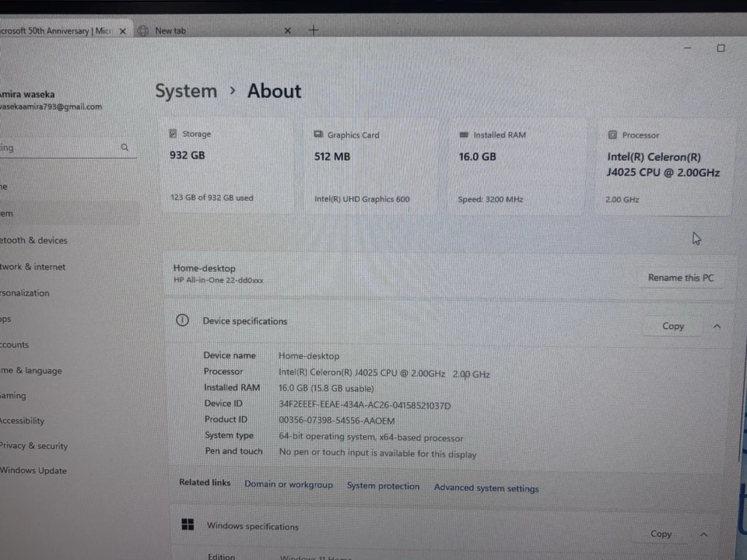
Task: Open Domain or workgroup link
Action: coord(288,485)
